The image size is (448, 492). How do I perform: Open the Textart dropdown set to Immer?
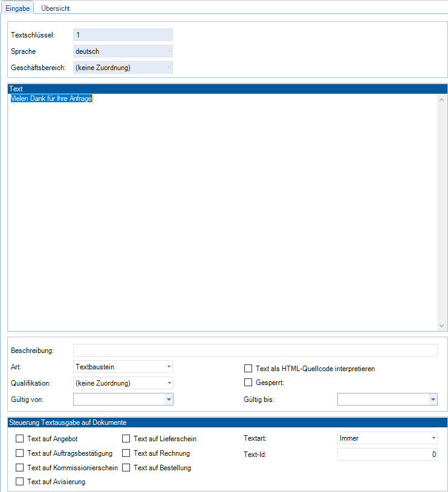[x=387, y=438]
